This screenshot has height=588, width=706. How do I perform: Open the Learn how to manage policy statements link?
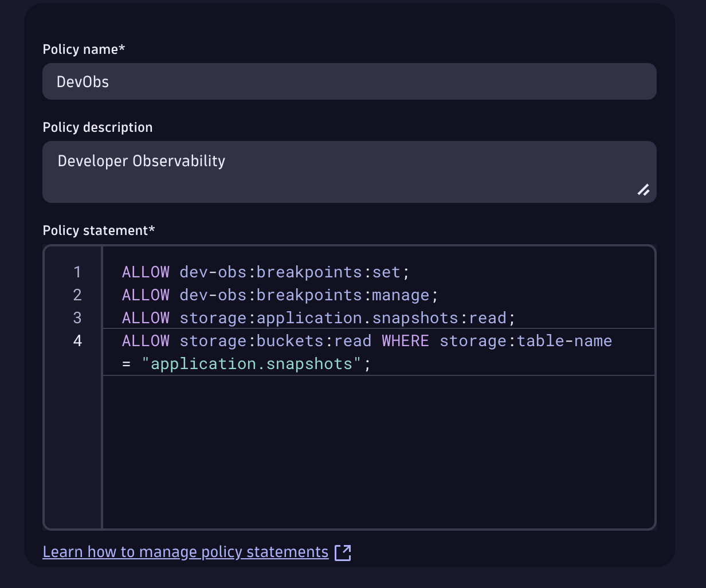[x=185, y=552]
